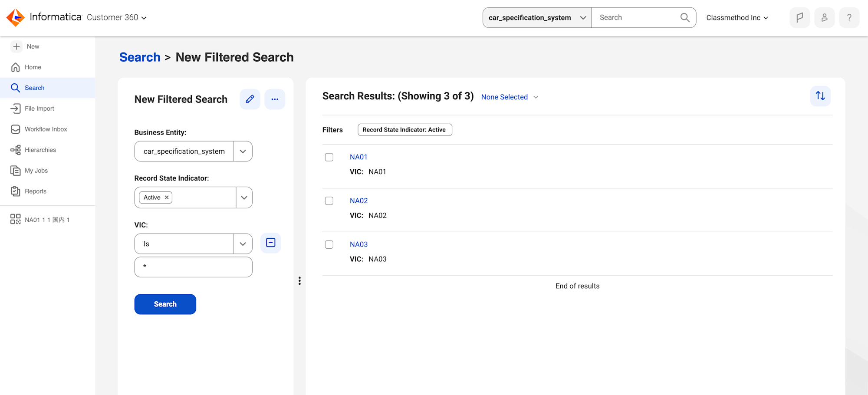Open My Jobs in the sidebar
Image resolution: width=868 pixels, height=395 pixels.
pyautogui.click(x=36, y=171)
